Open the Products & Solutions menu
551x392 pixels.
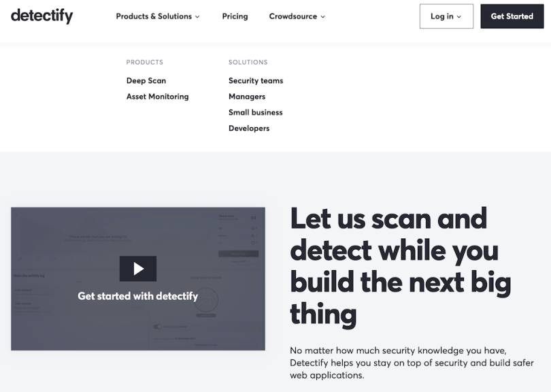click(154, 16)
